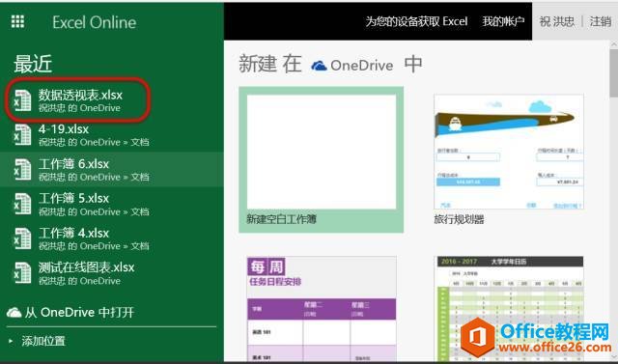Select the 每周任务日程安排 template thumbnail
Image resolution: width=618 pixels, height=364 pixels.
point(322,310)
